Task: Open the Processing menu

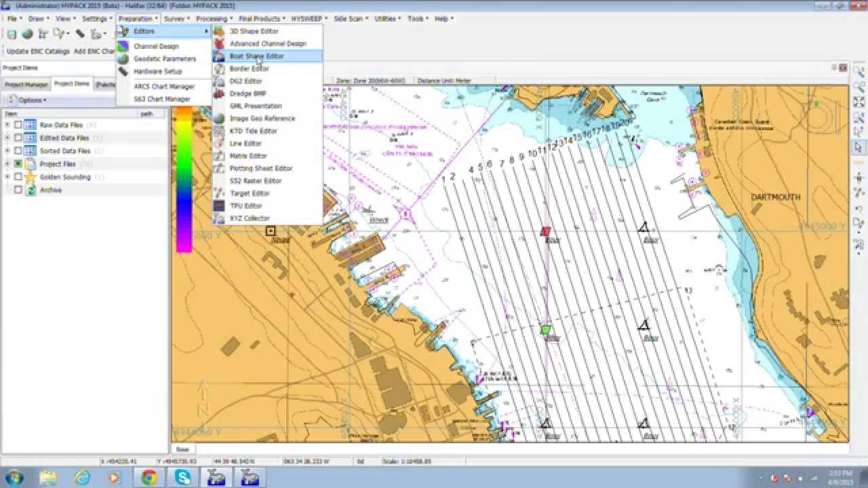Action: click(213, 19)
